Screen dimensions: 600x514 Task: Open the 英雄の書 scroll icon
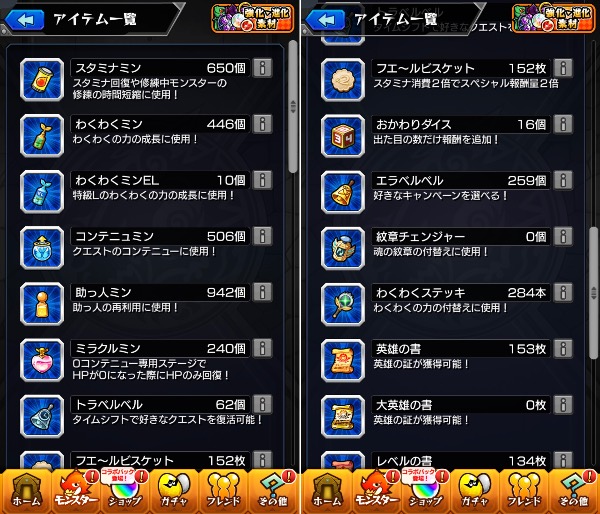343,361
